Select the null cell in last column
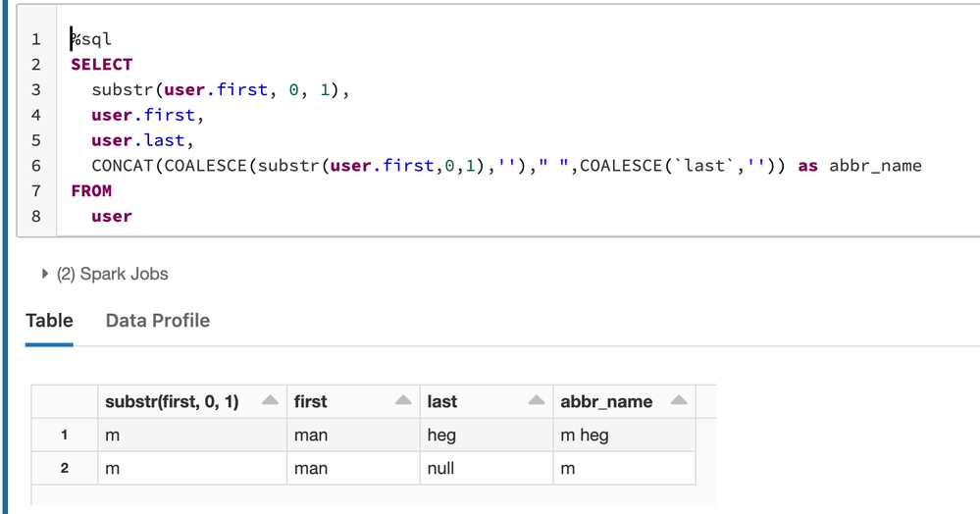Screen dimensions: 980x514 coord(440,469)
